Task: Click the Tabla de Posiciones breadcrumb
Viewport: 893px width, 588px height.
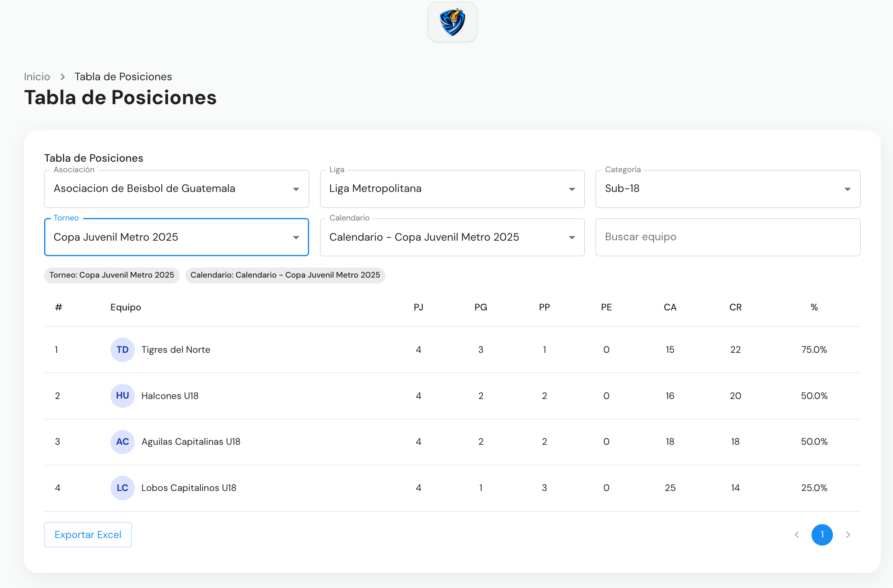Action: (123, 76)
